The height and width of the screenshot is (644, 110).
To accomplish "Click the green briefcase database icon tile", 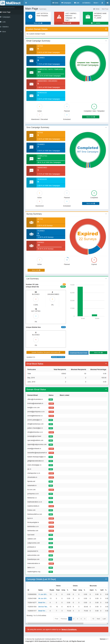I will (x=88, y=17).
